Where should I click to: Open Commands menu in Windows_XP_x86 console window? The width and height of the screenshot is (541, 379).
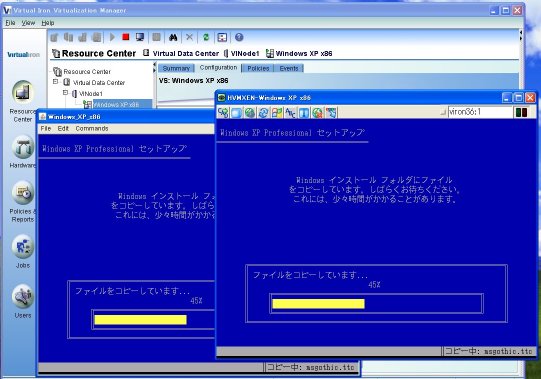92,128
